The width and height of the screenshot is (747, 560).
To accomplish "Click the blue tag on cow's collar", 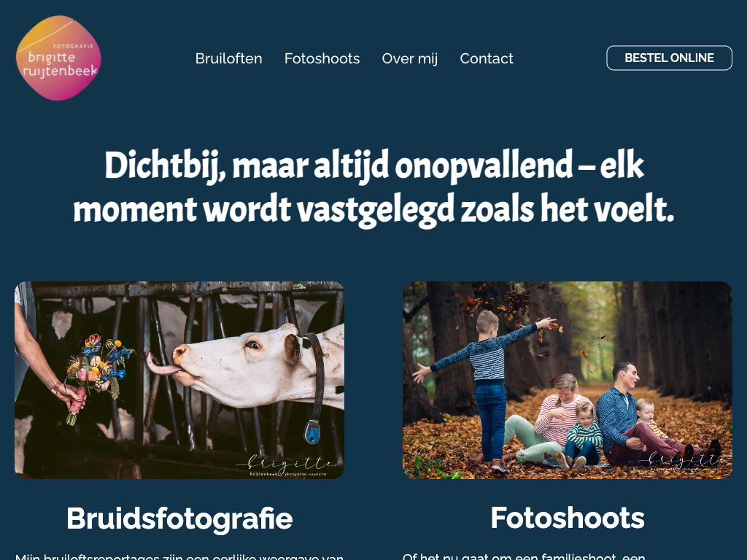I will (312, 432).
